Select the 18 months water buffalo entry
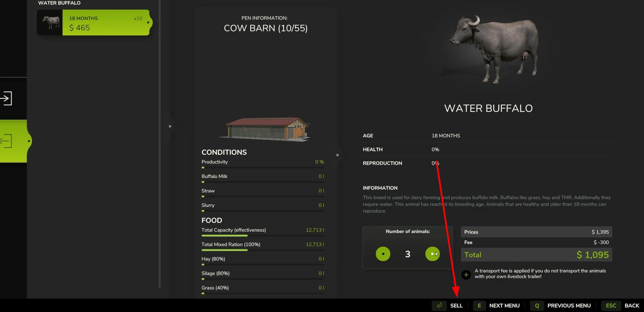This screenshot has height=312, width=644. coord(95,23)
